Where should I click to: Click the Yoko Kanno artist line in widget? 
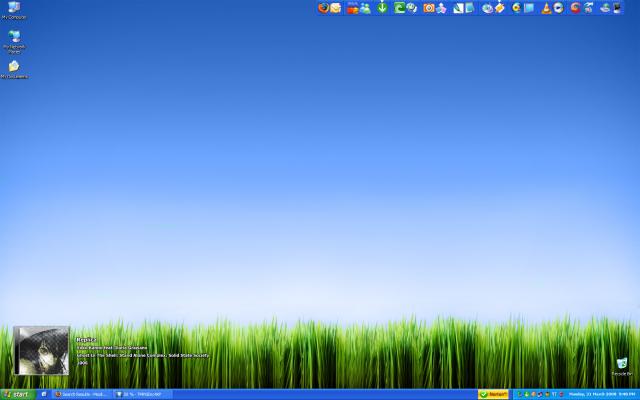112,348
